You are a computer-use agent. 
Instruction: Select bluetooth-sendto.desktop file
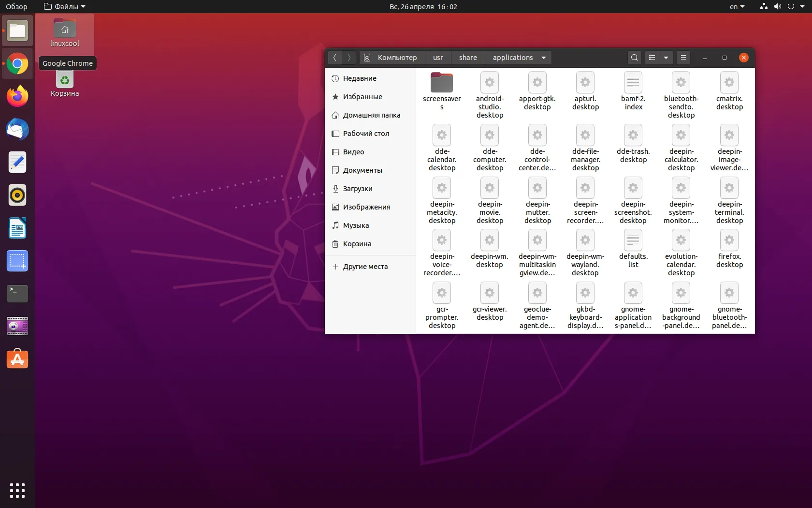(681, 95)
